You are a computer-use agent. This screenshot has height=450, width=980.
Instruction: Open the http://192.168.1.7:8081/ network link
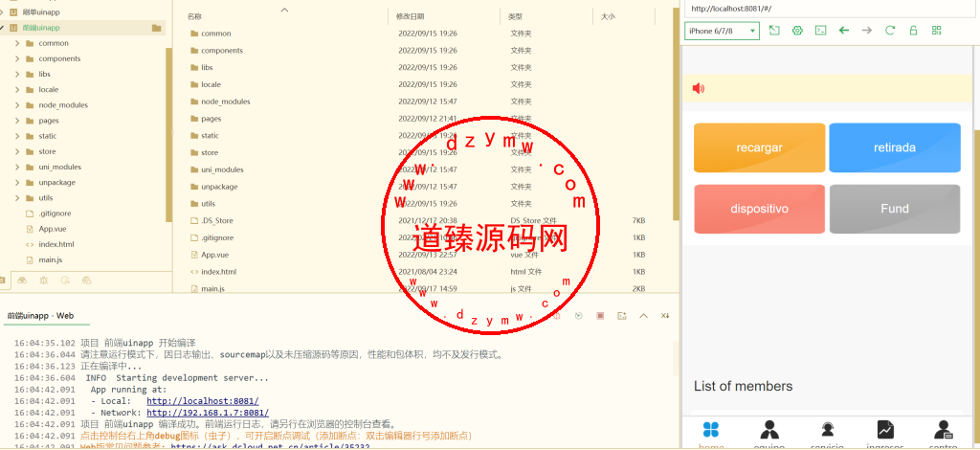pos(208,413)
